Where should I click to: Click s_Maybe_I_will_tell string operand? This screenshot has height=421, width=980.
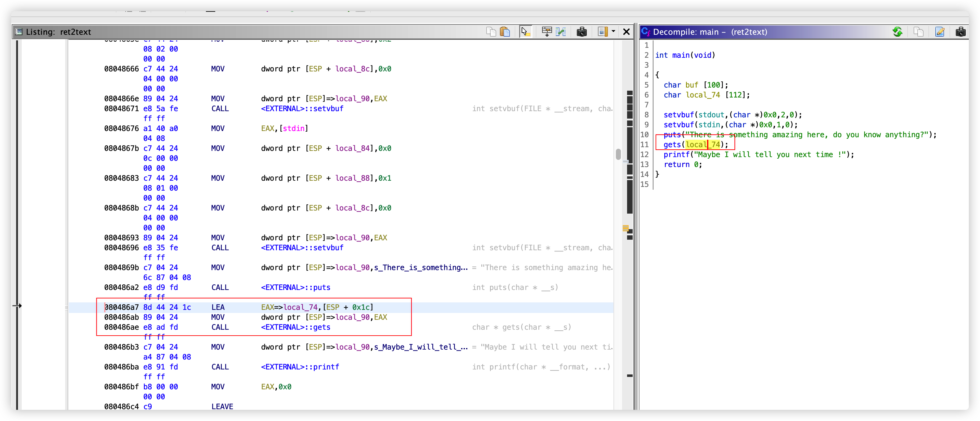pos(421,347)
